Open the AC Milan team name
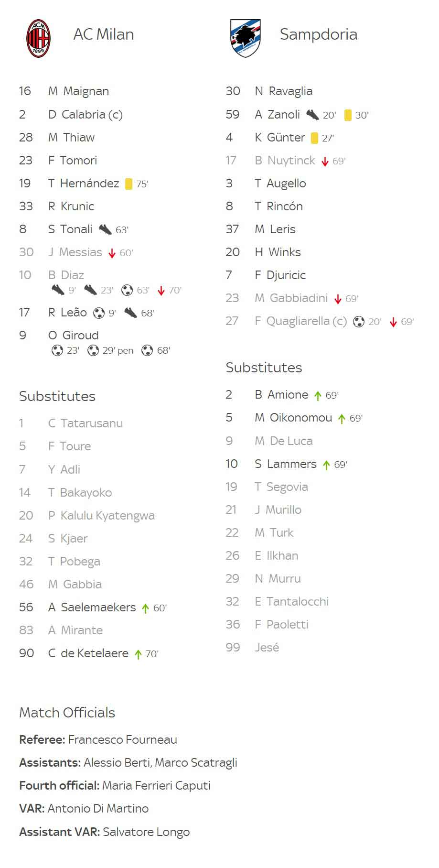The image size is (439, 868). point(104,34)
